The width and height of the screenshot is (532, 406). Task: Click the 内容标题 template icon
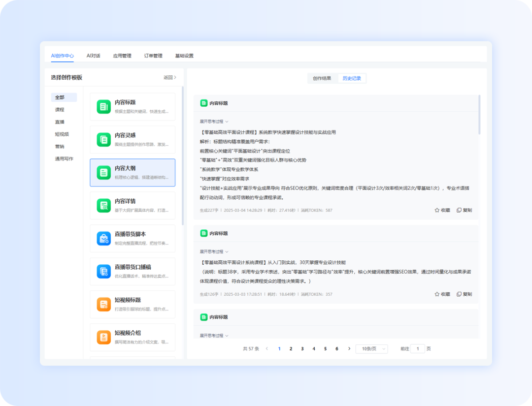tap(103, 107)
